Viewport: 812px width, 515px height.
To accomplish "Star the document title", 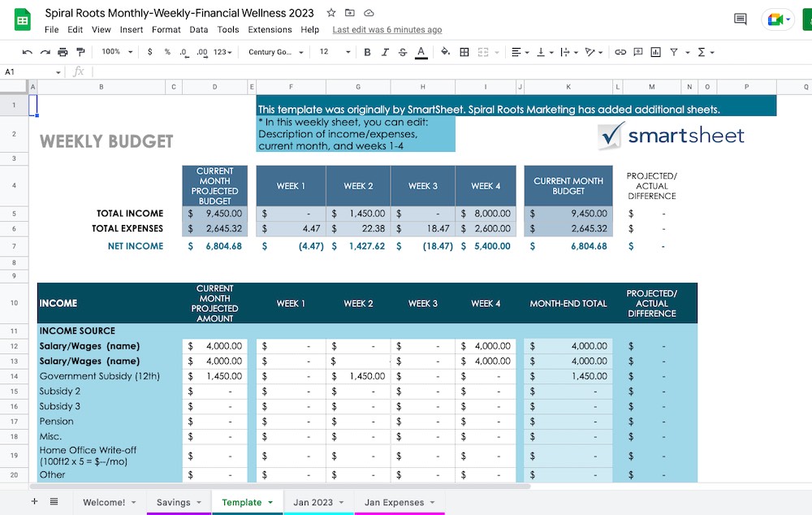I will [x=331, y=13].
